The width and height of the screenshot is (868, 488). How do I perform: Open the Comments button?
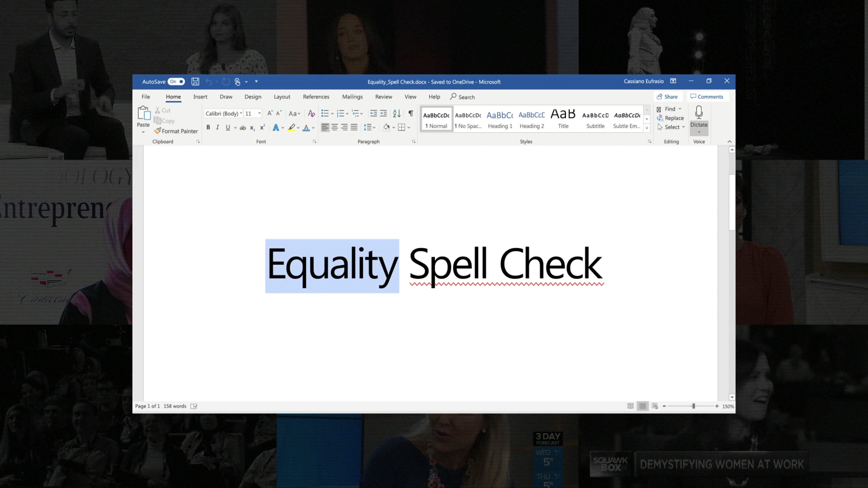coord(707,97)
